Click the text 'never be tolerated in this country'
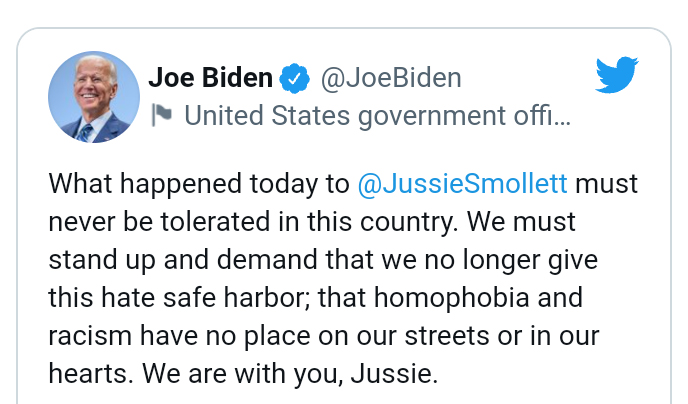The image size is (688, 404). click(x=253, y=222)
